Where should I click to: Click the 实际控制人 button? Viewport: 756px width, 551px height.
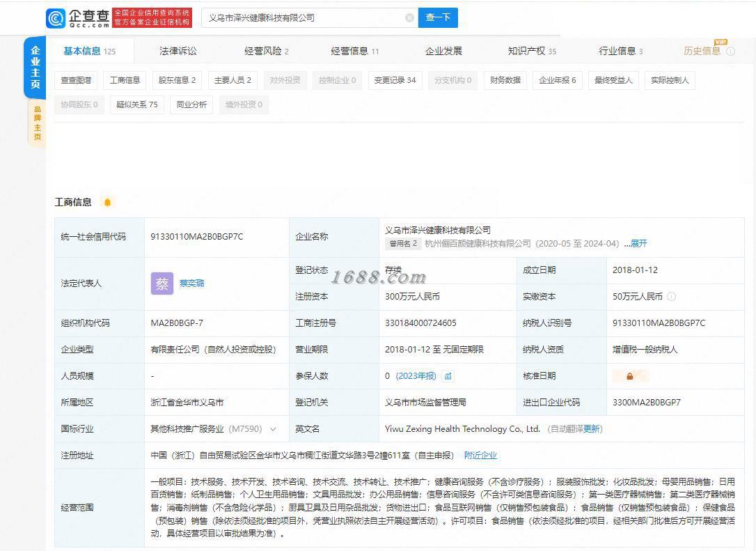[670, 80]
